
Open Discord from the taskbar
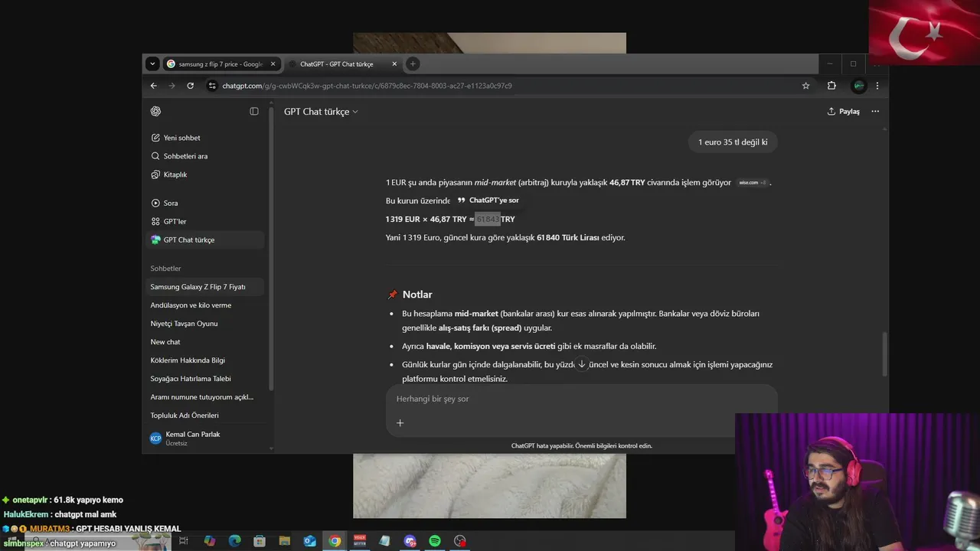point(410,541)
